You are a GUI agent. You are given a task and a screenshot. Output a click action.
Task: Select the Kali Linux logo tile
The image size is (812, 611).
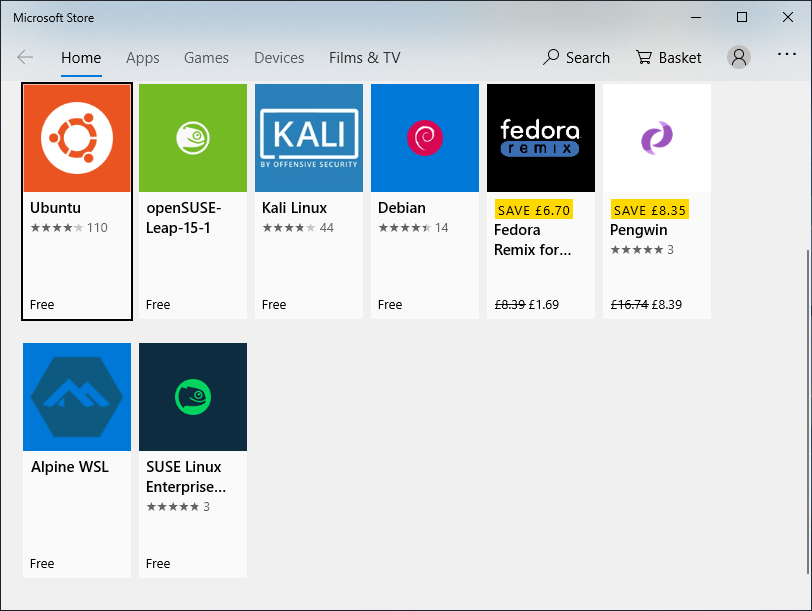pos(309,138)
